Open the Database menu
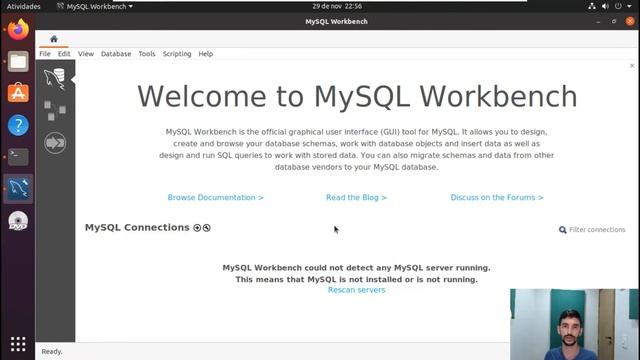The image size is (640, 360). coord(116,54)
